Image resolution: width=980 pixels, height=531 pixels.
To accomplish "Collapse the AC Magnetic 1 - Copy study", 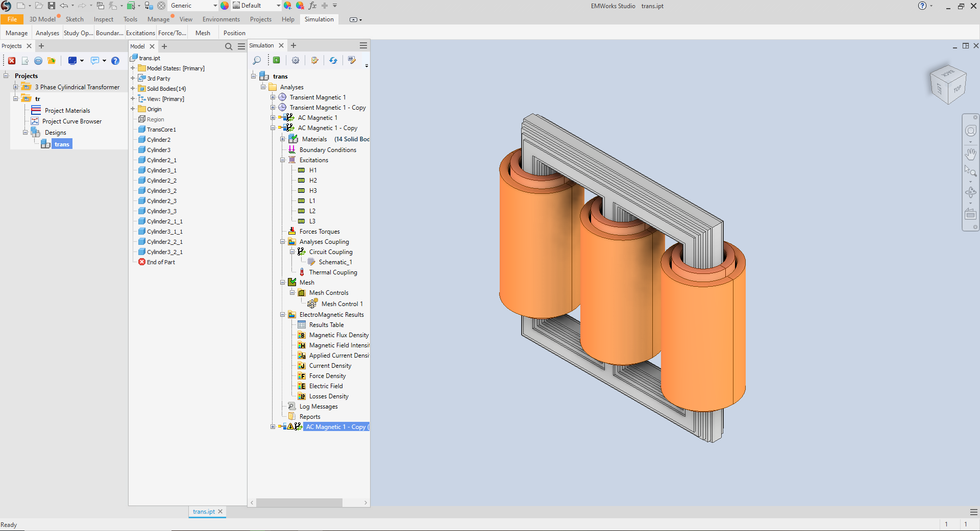I will (273, 128).
